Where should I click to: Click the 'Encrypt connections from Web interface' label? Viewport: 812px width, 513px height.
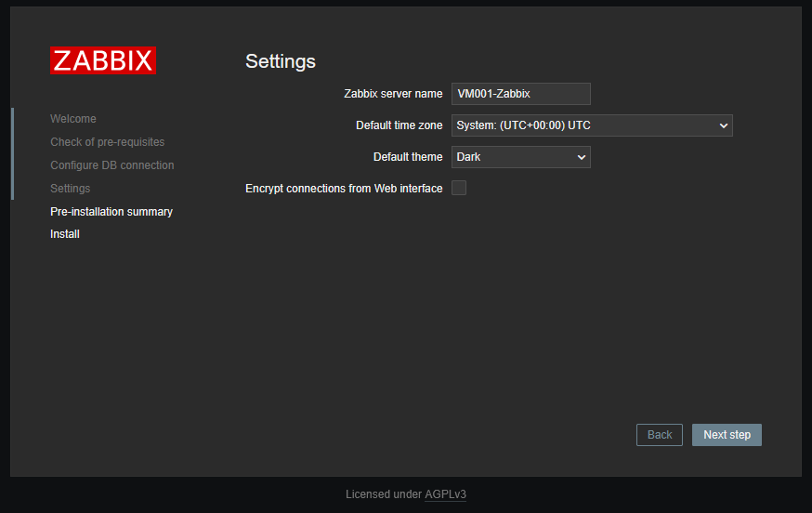click(x=344, y=189)
